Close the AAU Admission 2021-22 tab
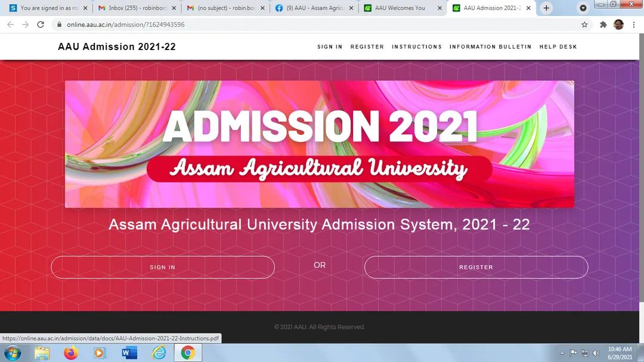Screen dimensions: 644x362 [x=528, y=8]
